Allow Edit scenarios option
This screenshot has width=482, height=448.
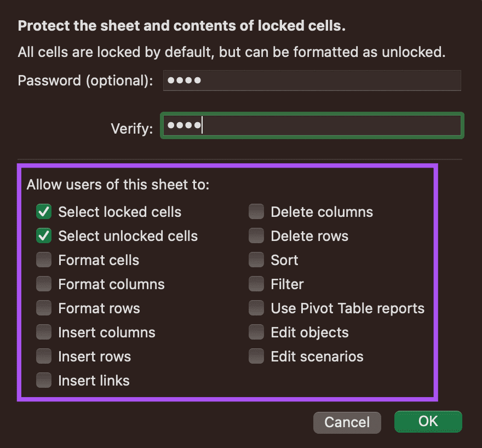click(x=256, y=356)
